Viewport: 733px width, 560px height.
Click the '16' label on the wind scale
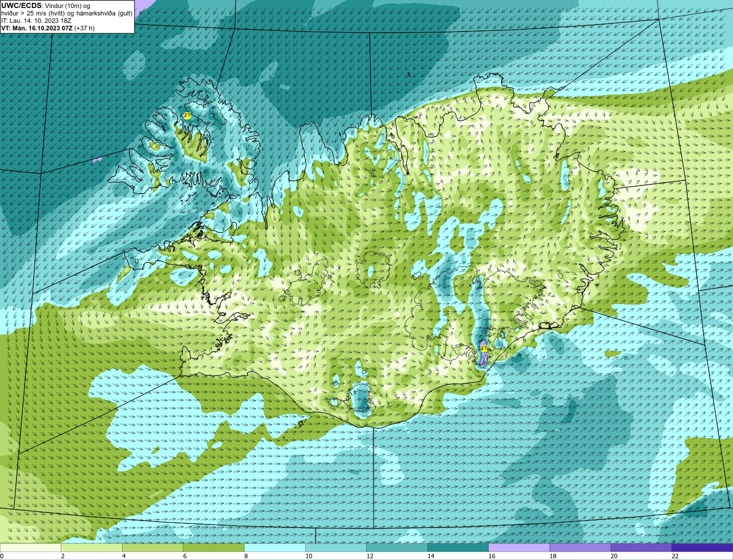pyautogui.click(x=492, y=556)
